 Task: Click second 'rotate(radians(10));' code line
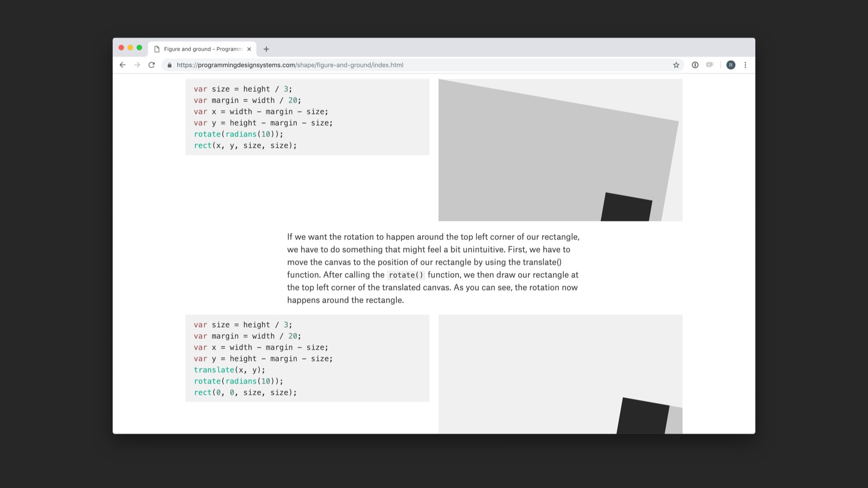pos(239,381)
